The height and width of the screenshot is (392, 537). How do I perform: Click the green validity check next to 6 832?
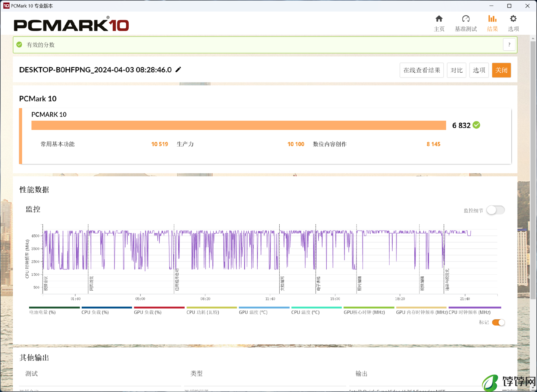(x=476, y=125)
